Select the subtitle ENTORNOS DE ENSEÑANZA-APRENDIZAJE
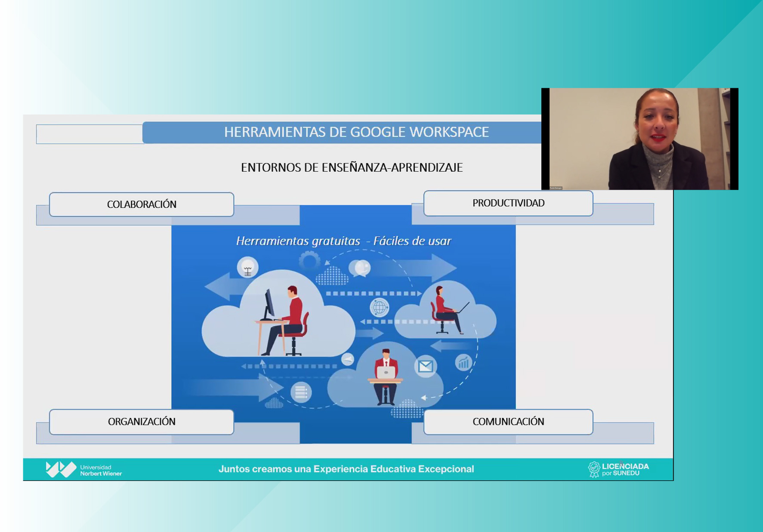 [x=352, y=167]
